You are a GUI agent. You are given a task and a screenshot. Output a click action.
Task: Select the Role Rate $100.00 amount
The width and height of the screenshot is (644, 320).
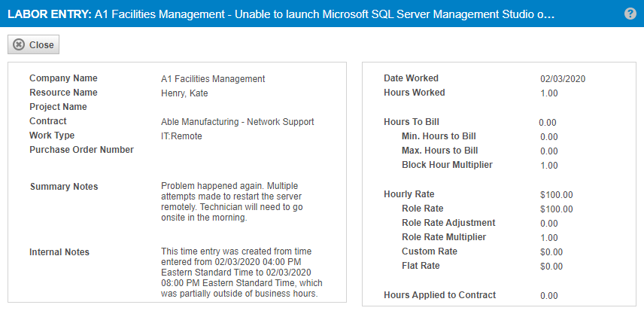[x=557, y=209]
